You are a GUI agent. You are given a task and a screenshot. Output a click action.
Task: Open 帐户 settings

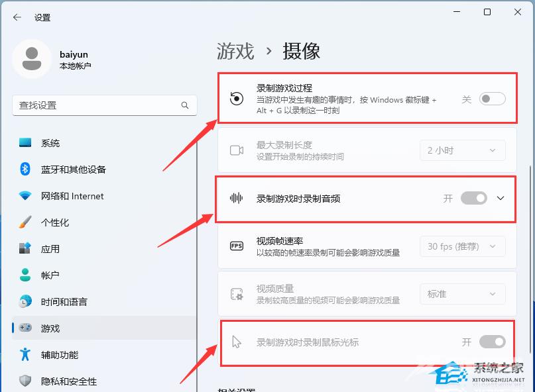click(104, 275)
